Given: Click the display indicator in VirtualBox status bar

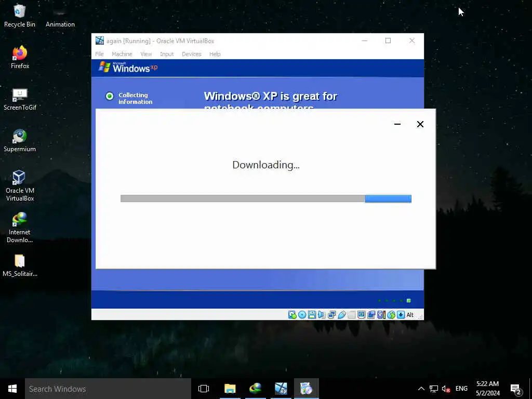Looking at the screenshot, I should pyautogui.click(x=362, y=315).
